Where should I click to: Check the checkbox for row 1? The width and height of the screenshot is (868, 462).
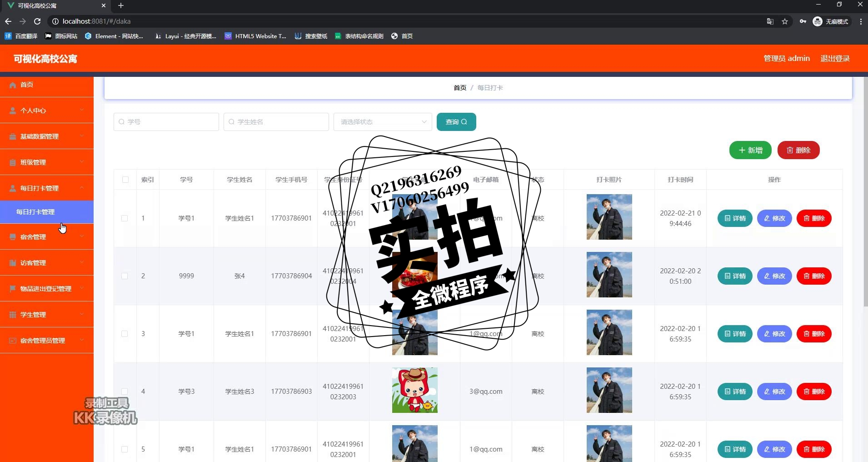tap(125, 218)
